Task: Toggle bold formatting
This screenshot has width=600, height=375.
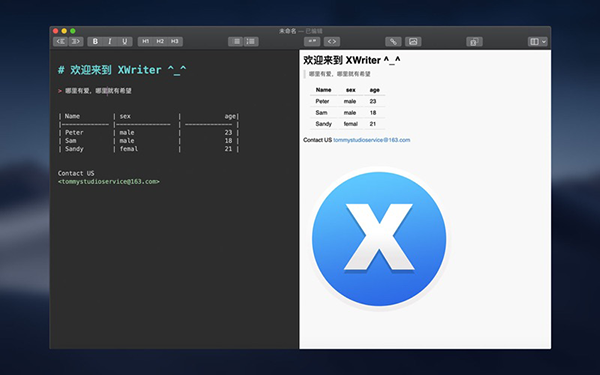Action: point(95,41)
